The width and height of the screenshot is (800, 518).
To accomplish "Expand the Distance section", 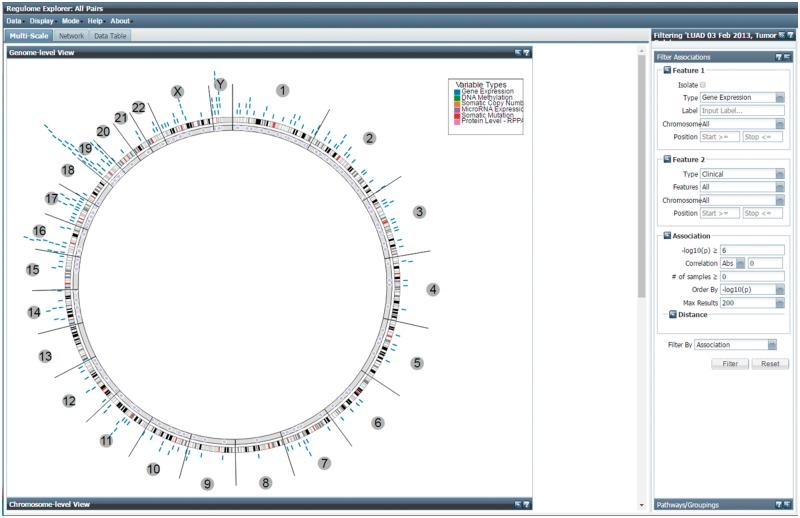I will pyautogui.click(x=673, y=315).
